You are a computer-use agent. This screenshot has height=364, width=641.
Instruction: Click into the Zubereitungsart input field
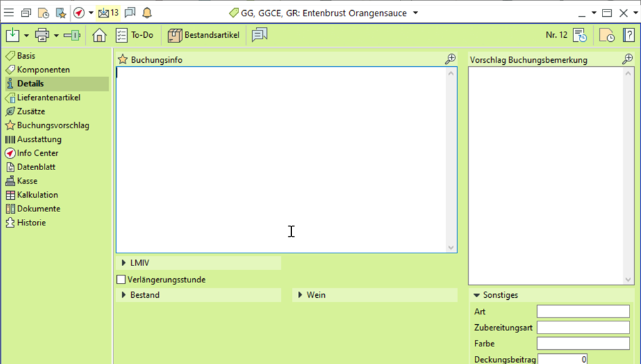(582, 328)
